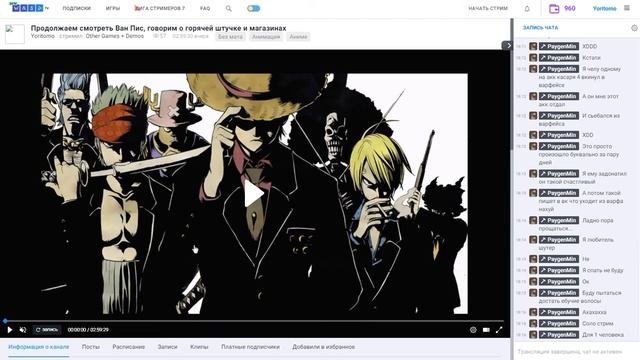Toggle theater mode icon
This screenshot has height=360, width=640.
point(486,330)
